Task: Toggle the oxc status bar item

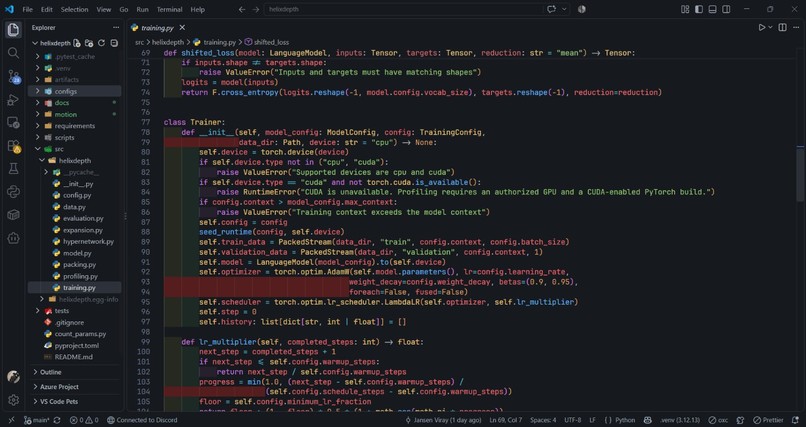Action: (x=720, y=420)
